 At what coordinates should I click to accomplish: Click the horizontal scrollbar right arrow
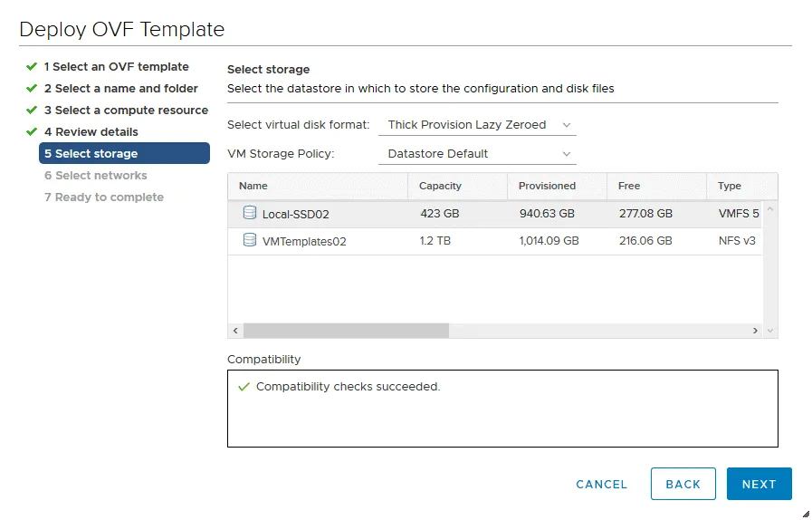click(x=756, y=331)
